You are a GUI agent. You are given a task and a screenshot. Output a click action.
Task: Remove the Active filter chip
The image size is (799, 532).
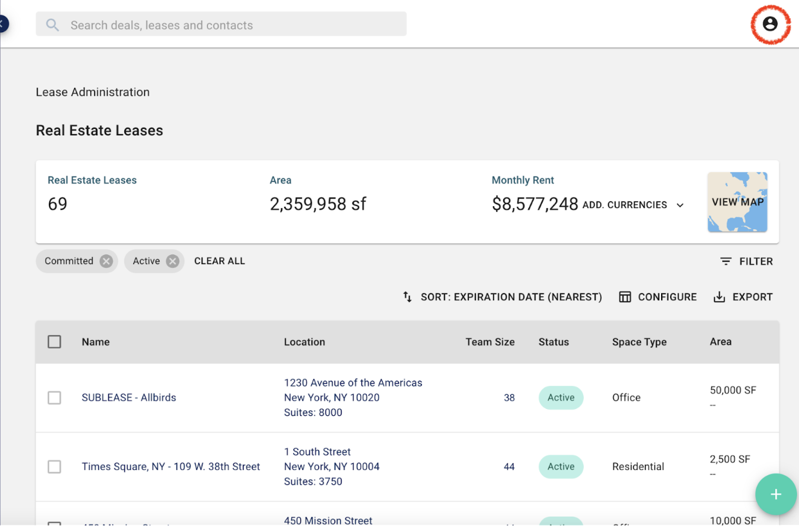click(172, 261)
